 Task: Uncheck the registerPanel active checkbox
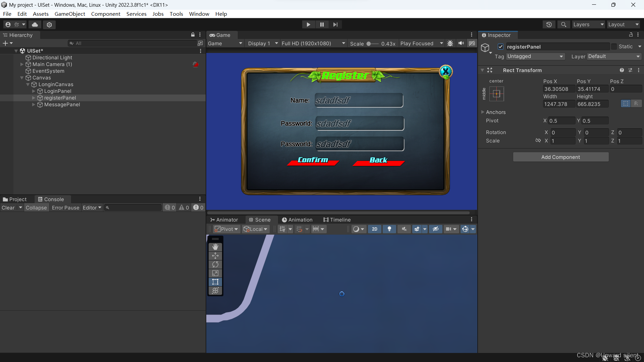click(500, 47)
